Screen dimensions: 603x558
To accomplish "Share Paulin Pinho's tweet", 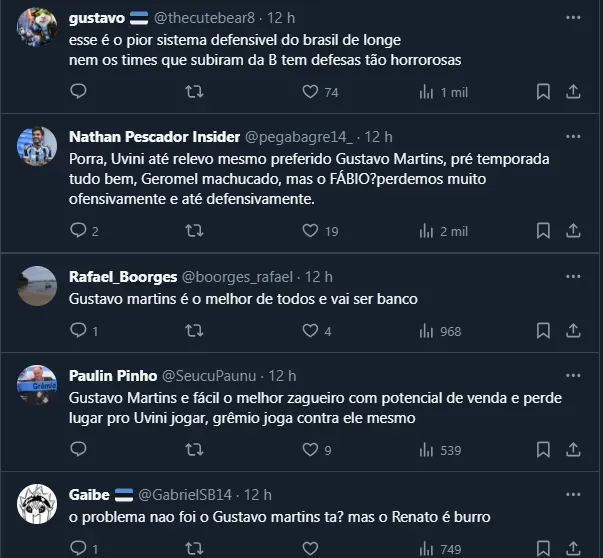I will [573, 449].
